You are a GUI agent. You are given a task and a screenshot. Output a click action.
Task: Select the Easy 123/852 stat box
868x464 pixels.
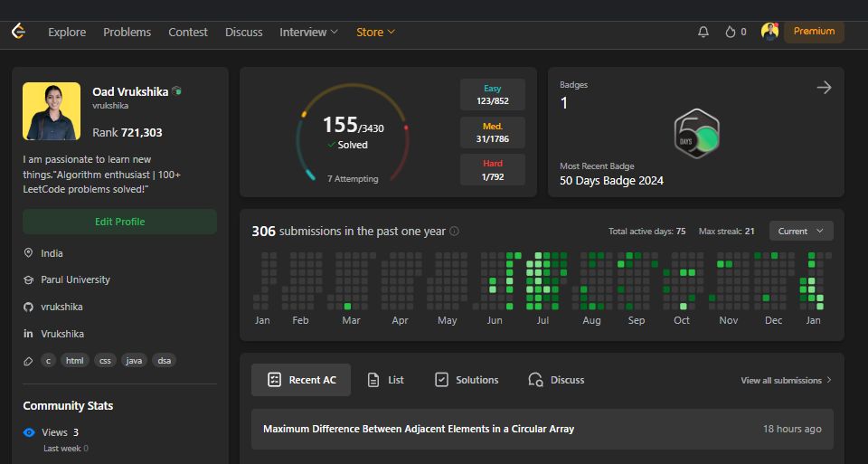pyautogui.click(x=492, y=95)
